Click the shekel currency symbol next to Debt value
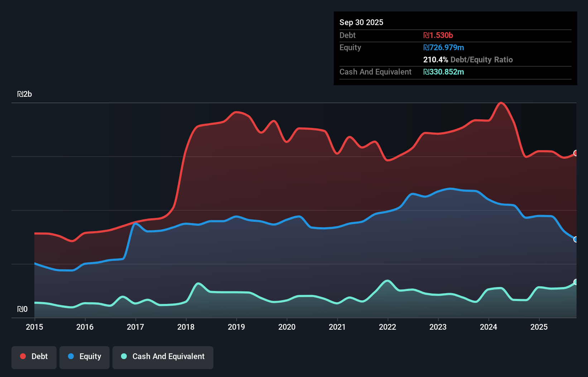588x377 pixels. tap(426, 35)
